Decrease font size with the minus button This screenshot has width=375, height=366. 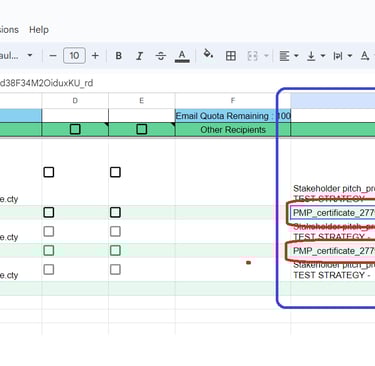[x=53, y=56]
